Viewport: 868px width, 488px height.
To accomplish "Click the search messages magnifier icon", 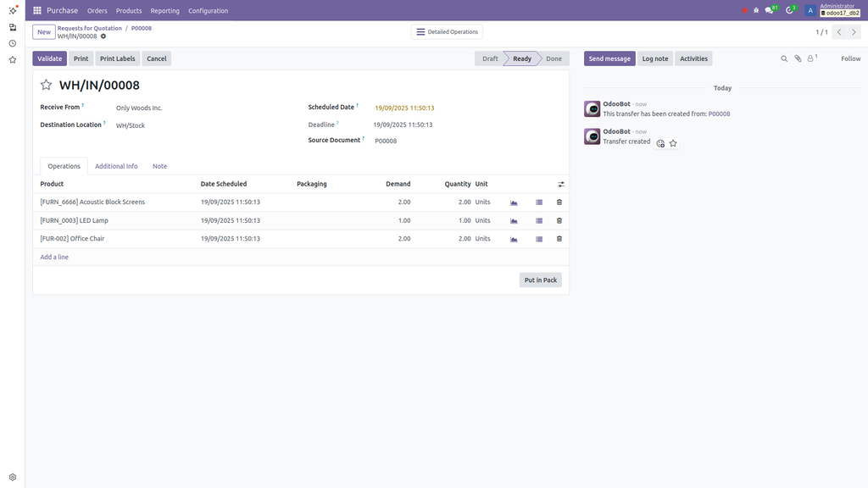I will click(784, 58).
